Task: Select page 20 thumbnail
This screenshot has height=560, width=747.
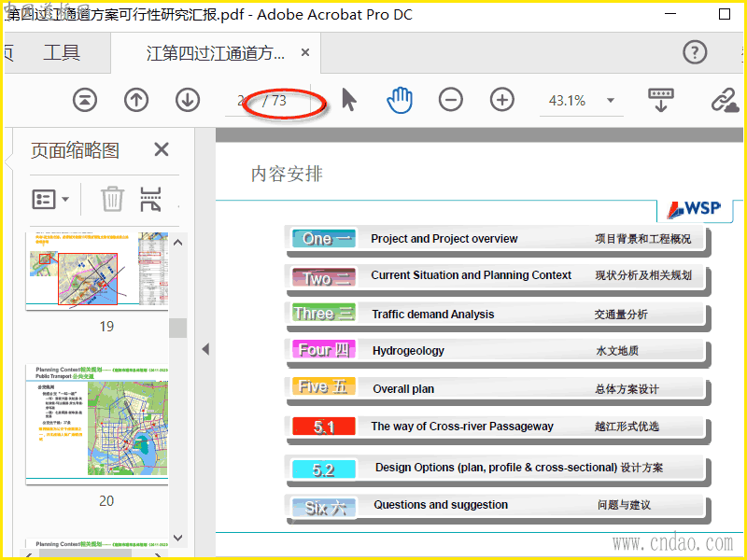Action: 97,425
